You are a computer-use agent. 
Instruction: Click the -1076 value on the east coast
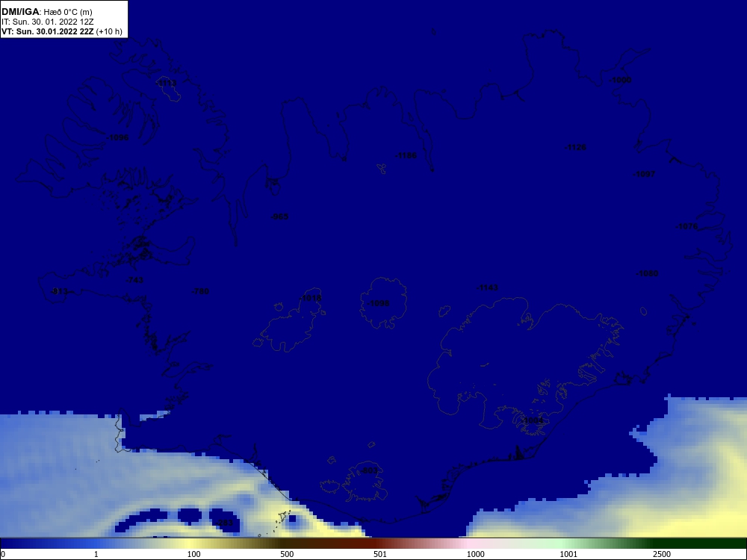(x=686, y=227)
